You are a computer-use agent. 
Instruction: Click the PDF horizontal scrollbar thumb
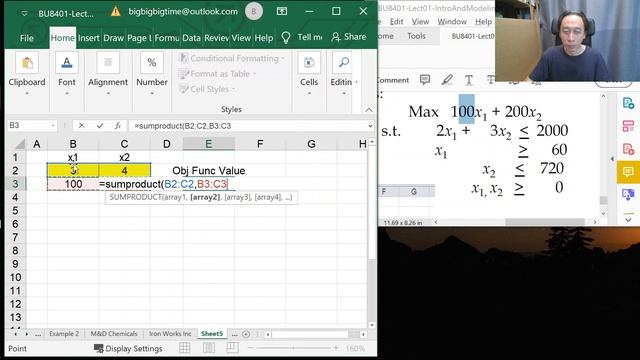coord(545,222)
